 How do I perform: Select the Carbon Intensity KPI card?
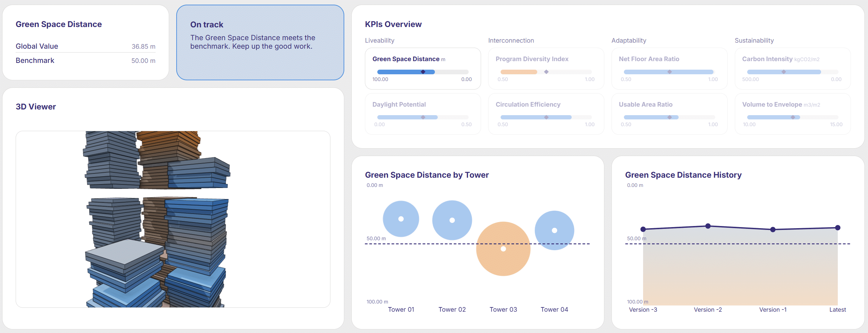pyautogui.click(x=792, y=68)
